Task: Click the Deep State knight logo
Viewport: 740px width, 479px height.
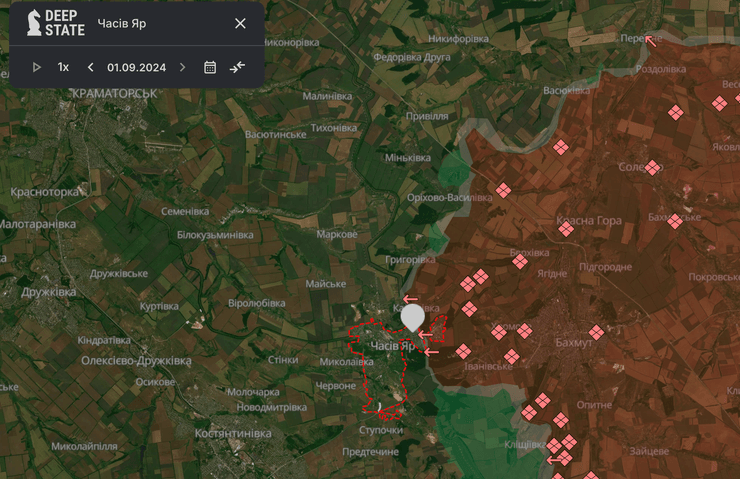Action: click(x=35, y=23)
